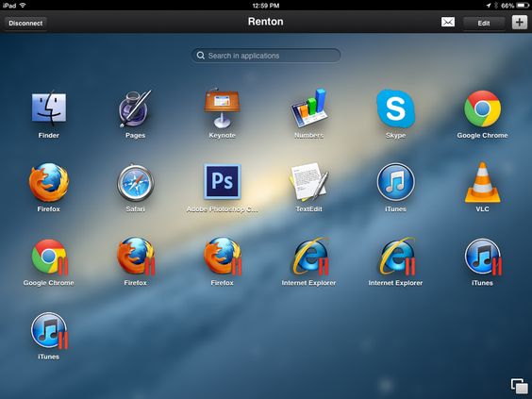Open Internet Explorer adjacent to badged iTunes
Viewport: 532px width, 399px height.
[x=397, y=257]
